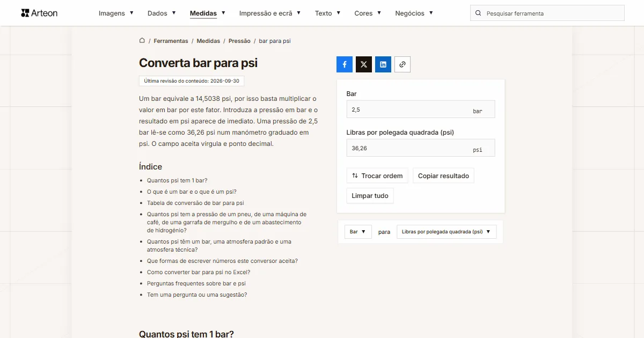This screenshot has width=644, height=338.
Task: Click the Arteon logo
Action: tap(39, 13)
